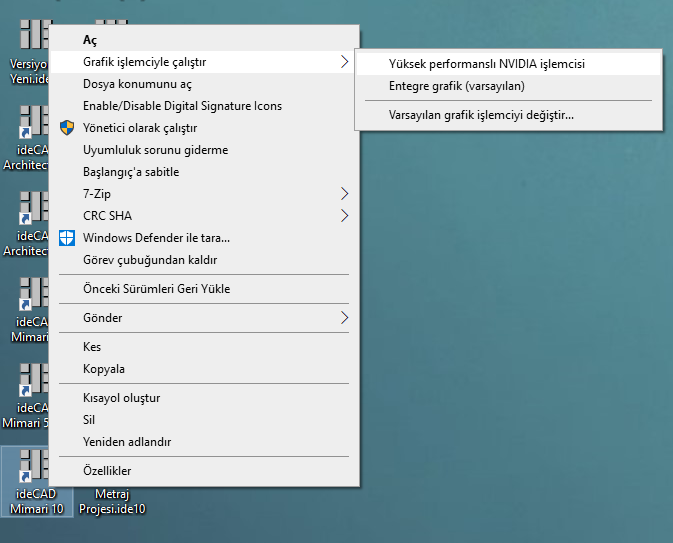Expand the arrow beside 7-Zip

tap(344, 194)
